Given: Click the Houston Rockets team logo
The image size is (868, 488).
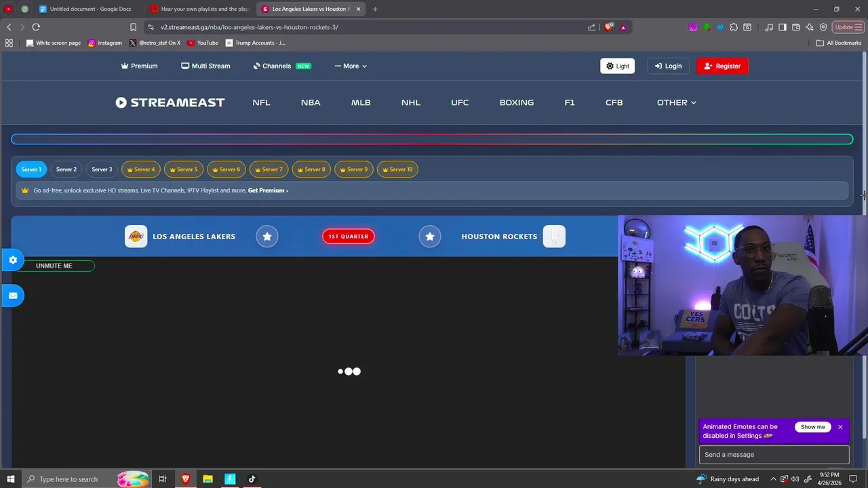Looking at the screenshot, I should point(554,237).
